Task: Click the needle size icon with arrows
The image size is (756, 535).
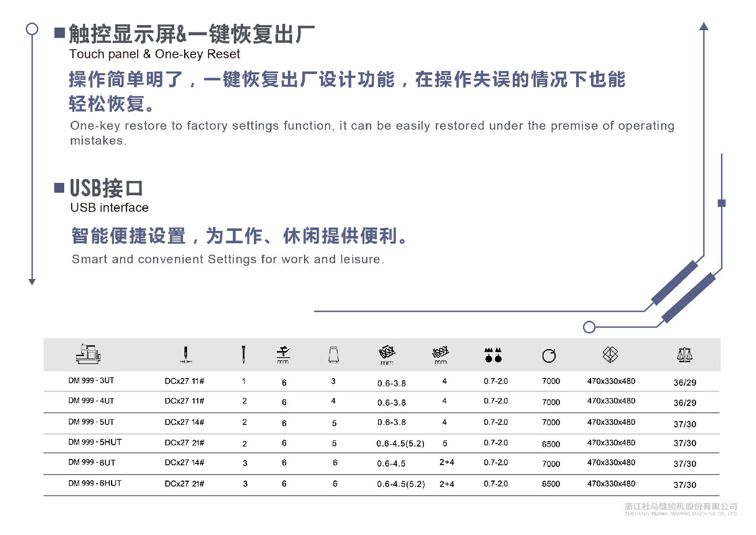Action: click(185, 355)
